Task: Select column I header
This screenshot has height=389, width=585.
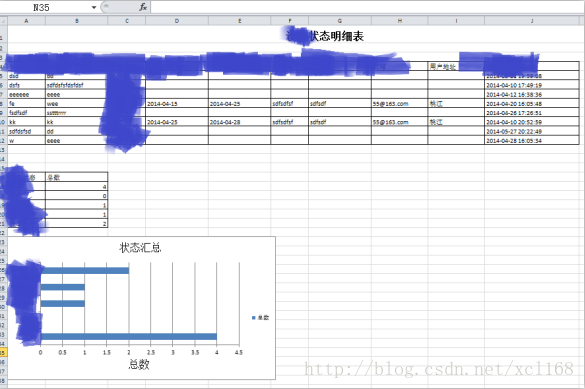Action: click(x=456, y=21)
